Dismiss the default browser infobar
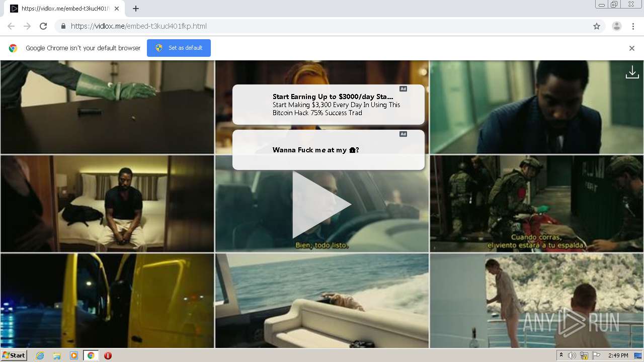Viewport: 644px width, 362px height. pos(632,48)
